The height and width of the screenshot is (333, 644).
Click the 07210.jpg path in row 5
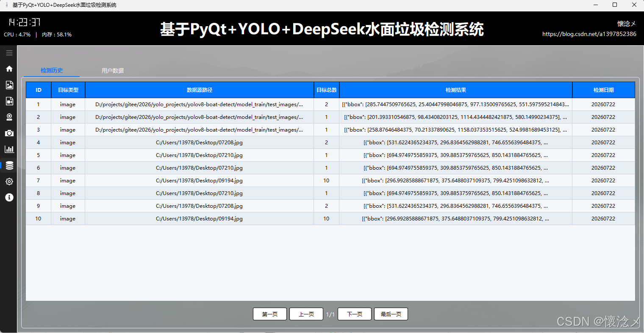pyautogui.click(x=199, y=155)
